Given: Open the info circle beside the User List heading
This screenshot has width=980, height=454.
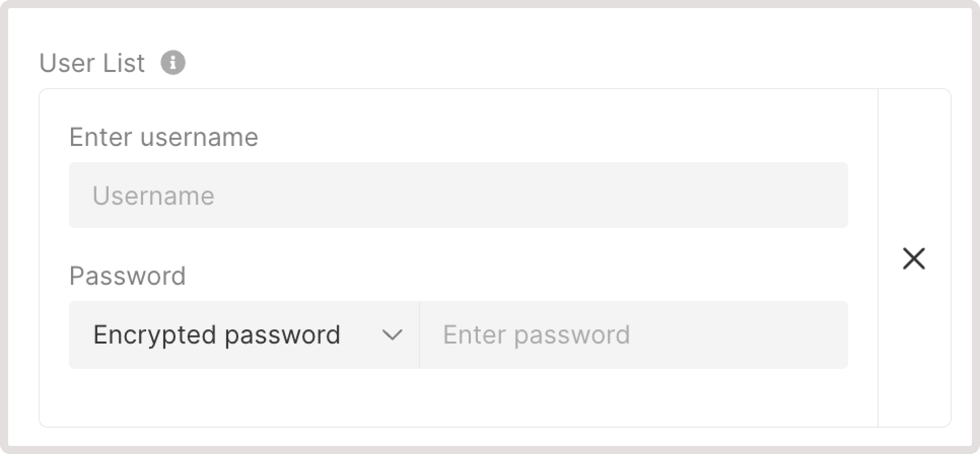Looking at the screenshot, I should click(x=172, y=62).
